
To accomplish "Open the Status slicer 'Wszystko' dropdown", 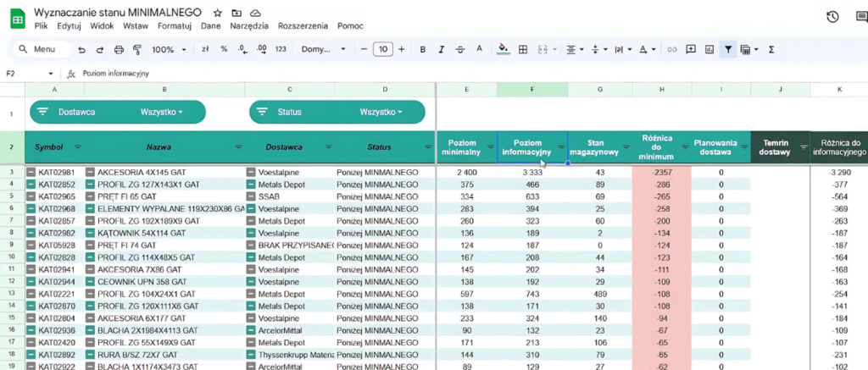I will [381, 112].
